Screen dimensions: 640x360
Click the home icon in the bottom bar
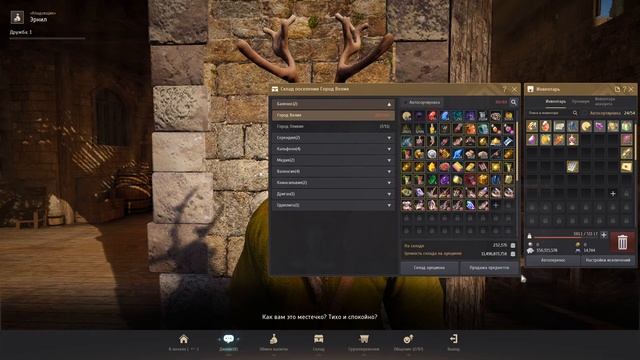pos(184,339)
